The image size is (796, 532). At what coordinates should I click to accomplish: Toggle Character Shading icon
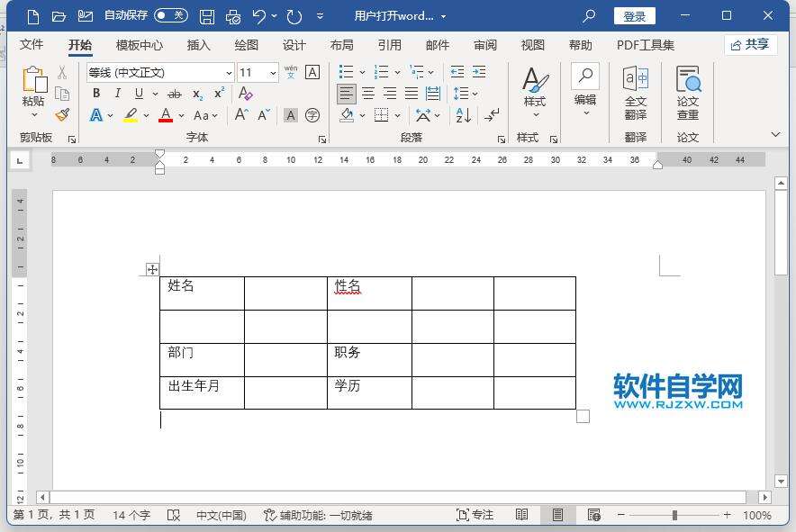click(x=290, y=116)
